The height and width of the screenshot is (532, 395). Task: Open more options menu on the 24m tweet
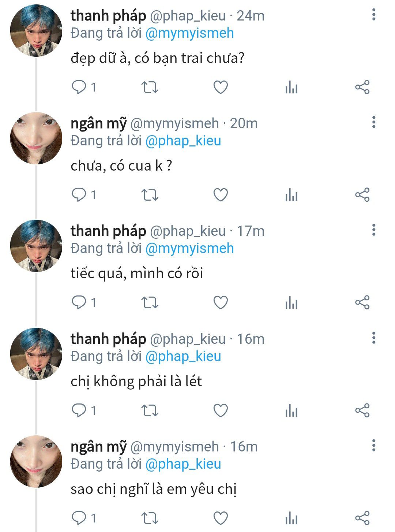[x=374, y=15]
